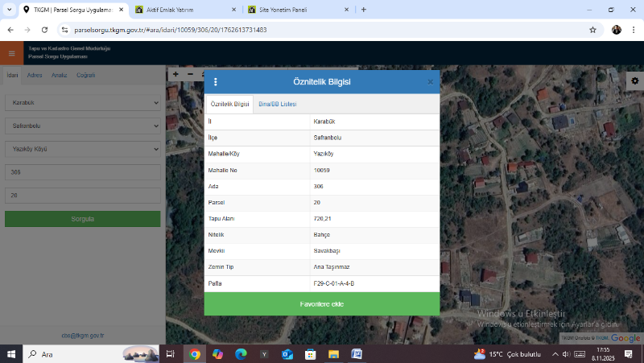Click the Ada number field containing 306
The height and width of the screenshot is (363, 644).
click(x=83, y=172)
